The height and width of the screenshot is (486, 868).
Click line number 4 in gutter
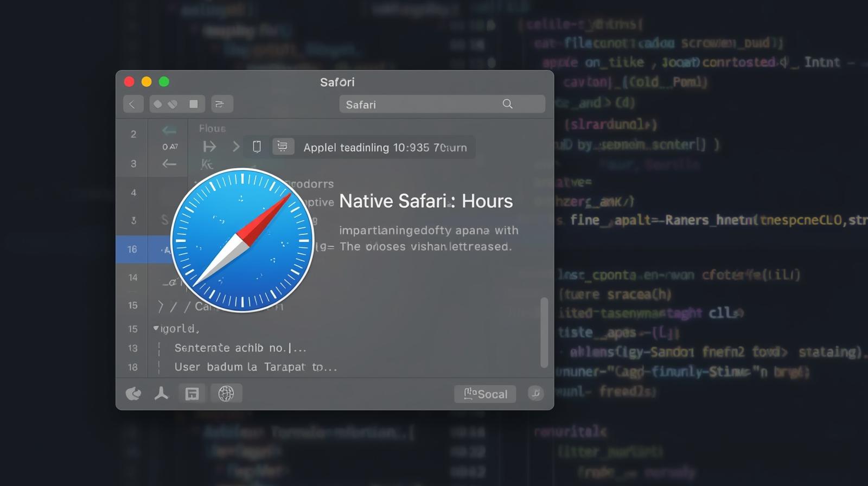[133, 193]
